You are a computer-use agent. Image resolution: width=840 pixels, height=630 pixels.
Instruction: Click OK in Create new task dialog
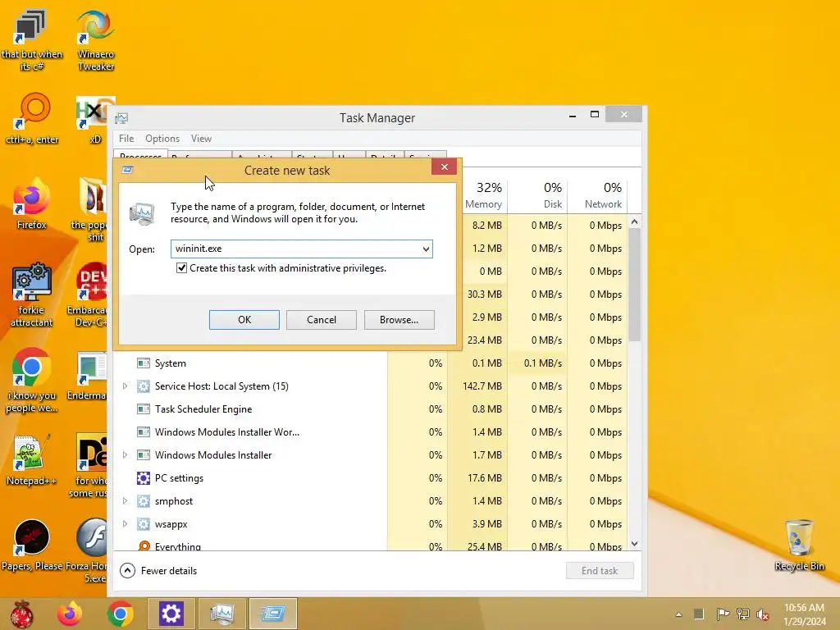pyautogui.click(x=244, y=320)
